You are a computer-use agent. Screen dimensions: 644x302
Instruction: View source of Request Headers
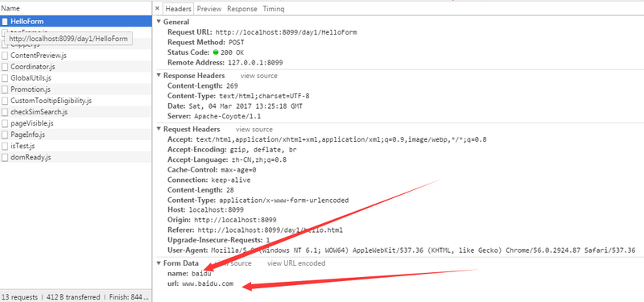pos(254,130)
